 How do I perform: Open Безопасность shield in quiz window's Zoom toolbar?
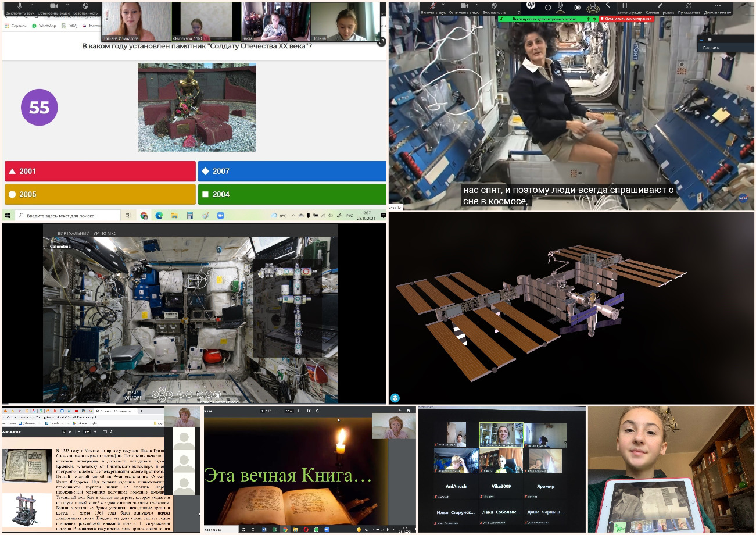(x=86, y=8)
